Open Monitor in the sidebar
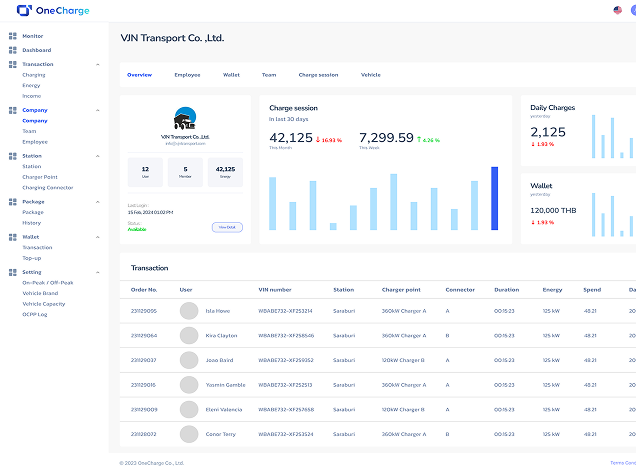 tap(33, 36)
